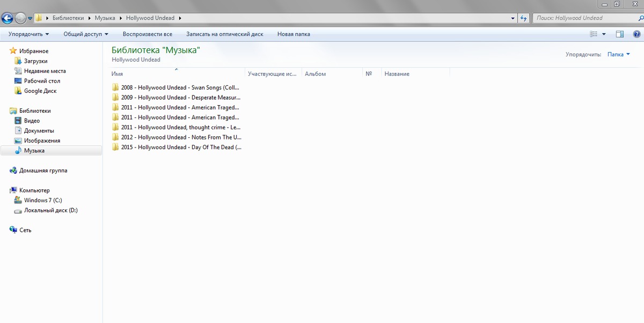The width and height of the screenshot is (644, 323).
Task: Open the Google Диск icon in sidebar
Action: click(18, 91)
